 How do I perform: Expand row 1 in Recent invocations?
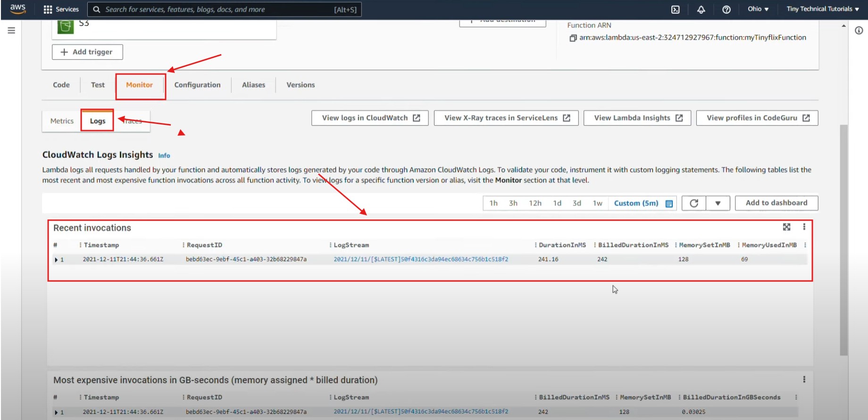(56, 260)
